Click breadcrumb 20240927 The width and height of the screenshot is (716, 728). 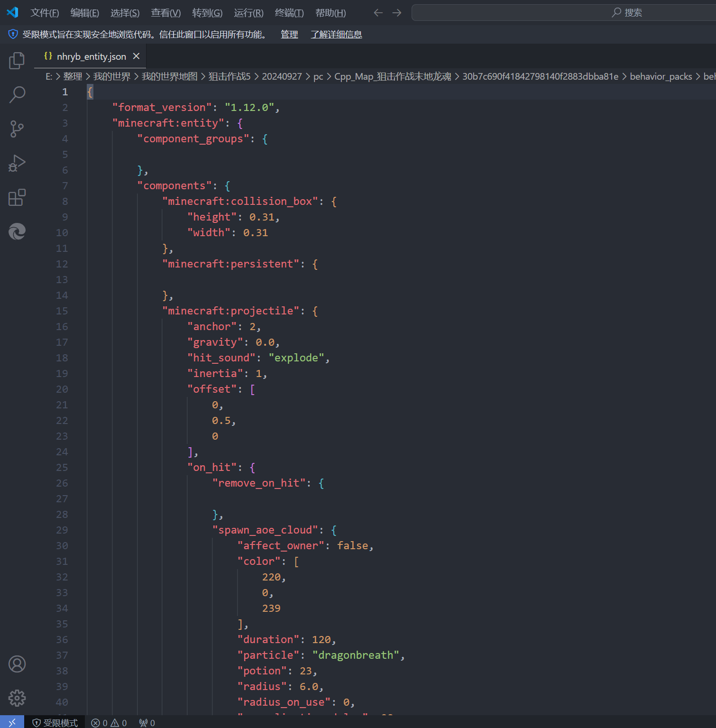click(x=282, y=76)
